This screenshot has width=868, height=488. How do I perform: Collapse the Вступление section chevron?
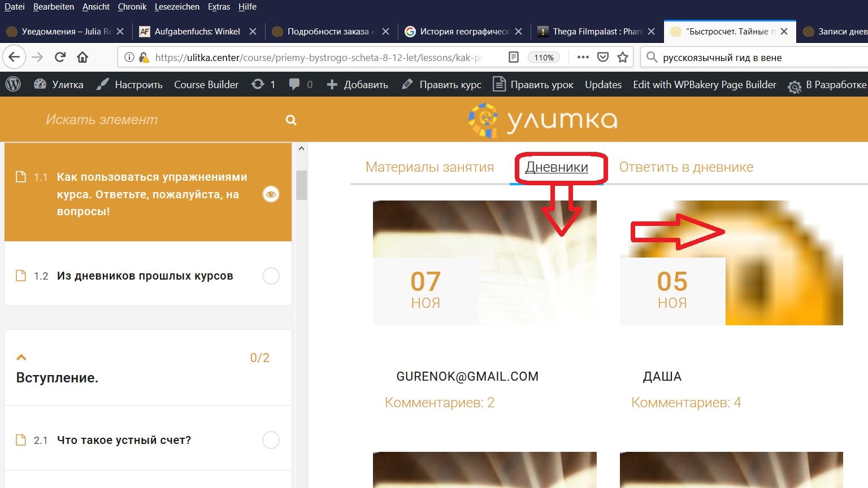21,357
